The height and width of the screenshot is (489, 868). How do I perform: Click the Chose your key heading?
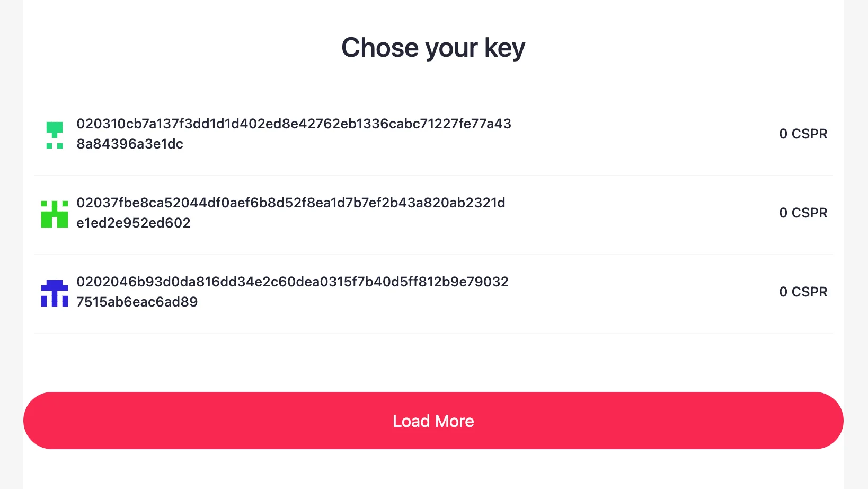(433, 48)
